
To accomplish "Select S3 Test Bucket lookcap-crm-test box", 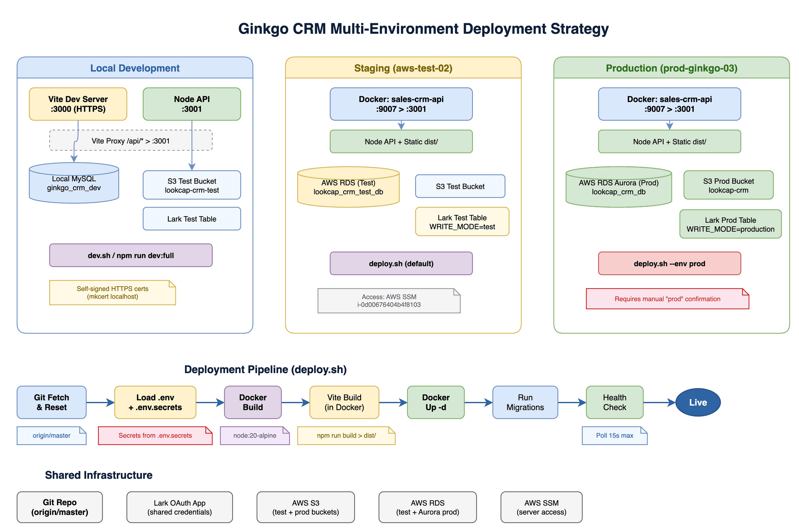I will tap(192, 185).
